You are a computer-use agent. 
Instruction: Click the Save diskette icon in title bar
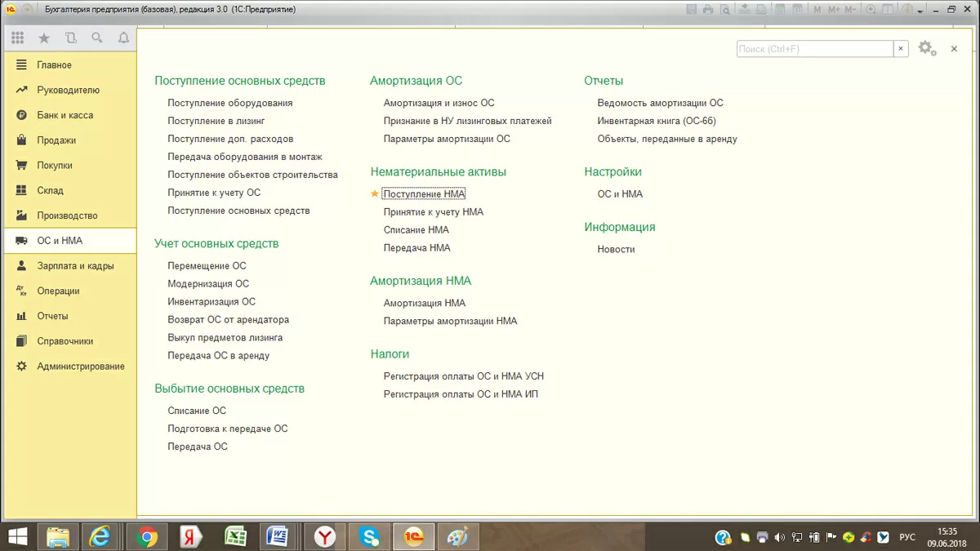tap(691, 10)
